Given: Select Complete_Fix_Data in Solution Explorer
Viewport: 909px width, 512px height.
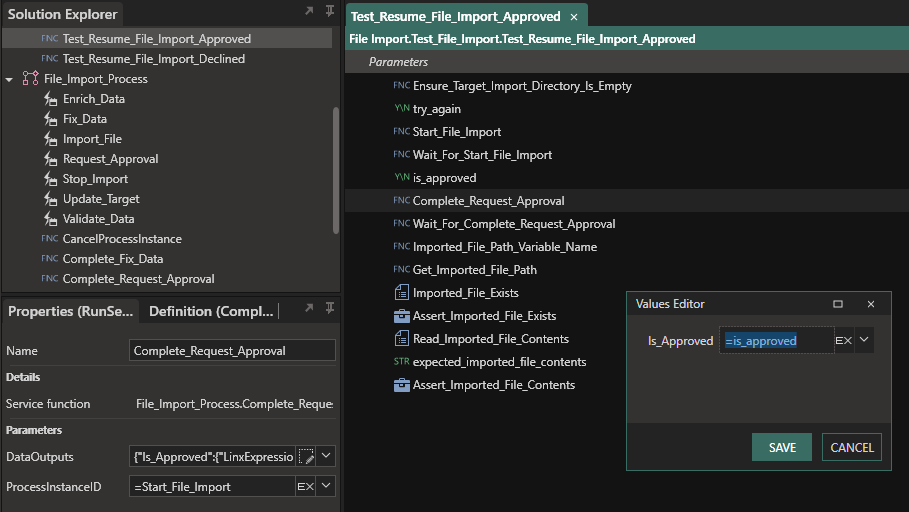Looking at the screenshot, I should pos(112,259).
